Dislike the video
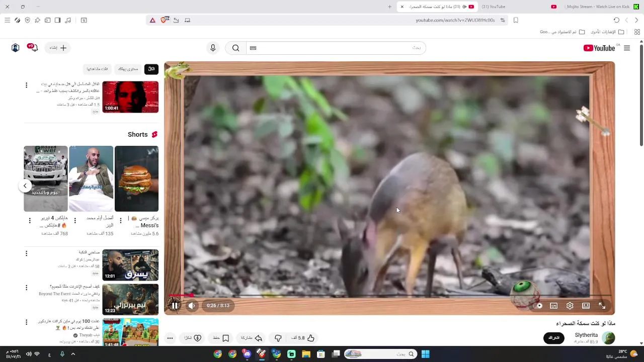This screenshot has width=644, height=362. 278,338
